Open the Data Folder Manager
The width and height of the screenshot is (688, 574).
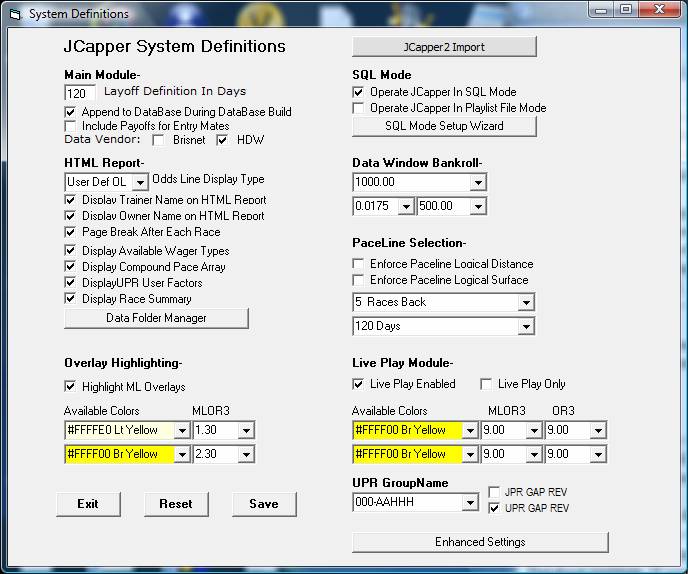click(156, 318)
